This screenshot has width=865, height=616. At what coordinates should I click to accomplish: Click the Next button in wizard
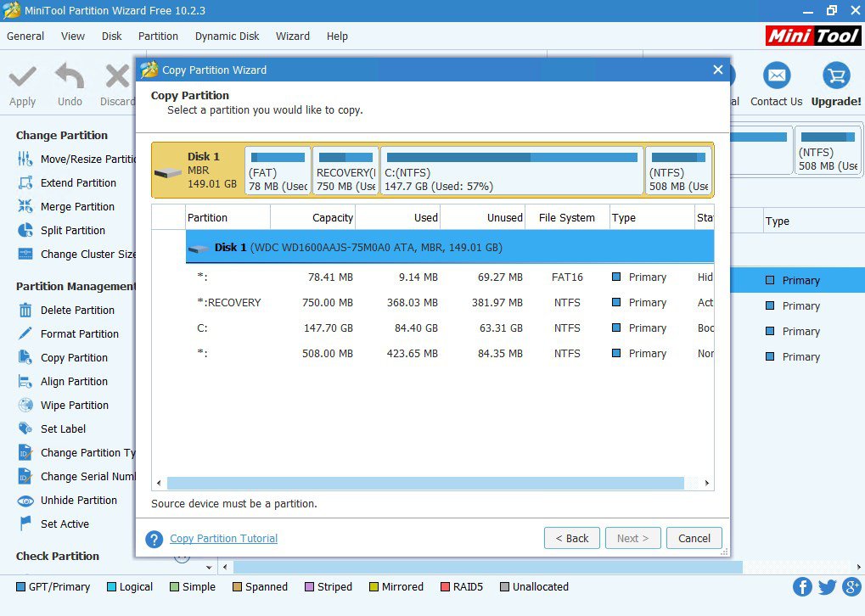(632, 538)
